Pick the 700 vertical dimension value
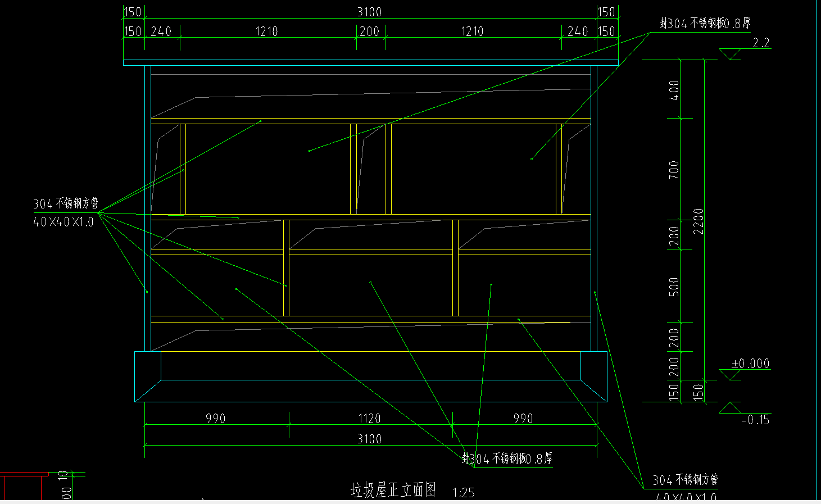 [x=674, y=170]
